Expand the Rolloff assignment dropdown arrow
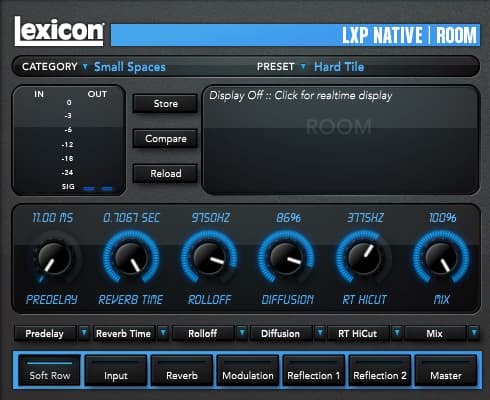Screen dimensions: 490x400 click(x=242, y=333)
